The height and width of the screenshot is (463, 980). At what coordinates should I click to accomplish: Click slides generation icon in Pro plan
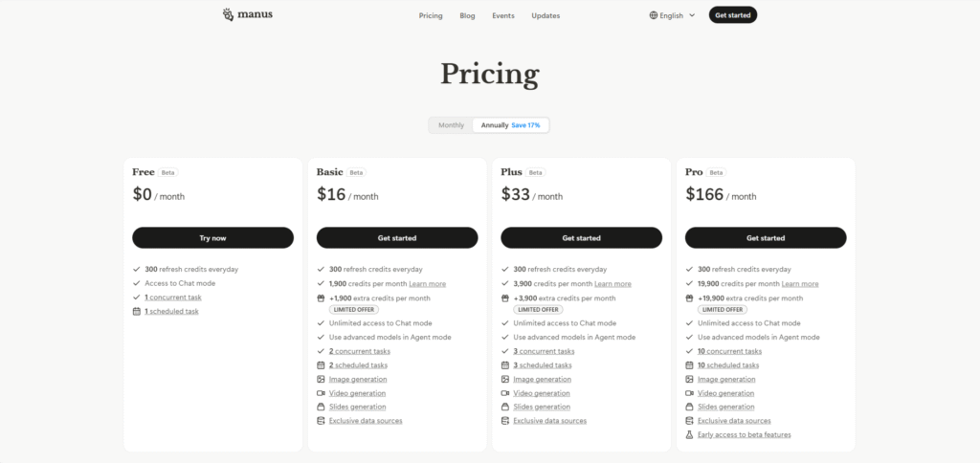pos(689,407)
